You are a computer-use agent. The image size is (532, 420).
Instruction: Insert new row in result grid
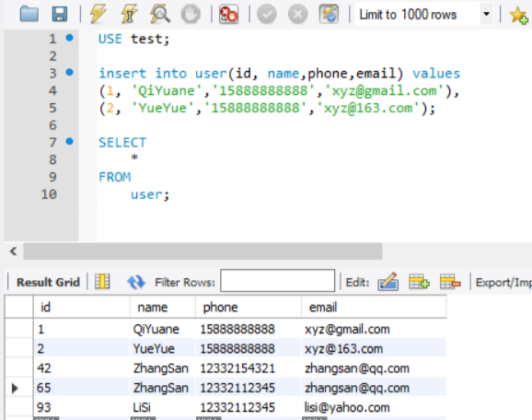click(x=419, y=282)
